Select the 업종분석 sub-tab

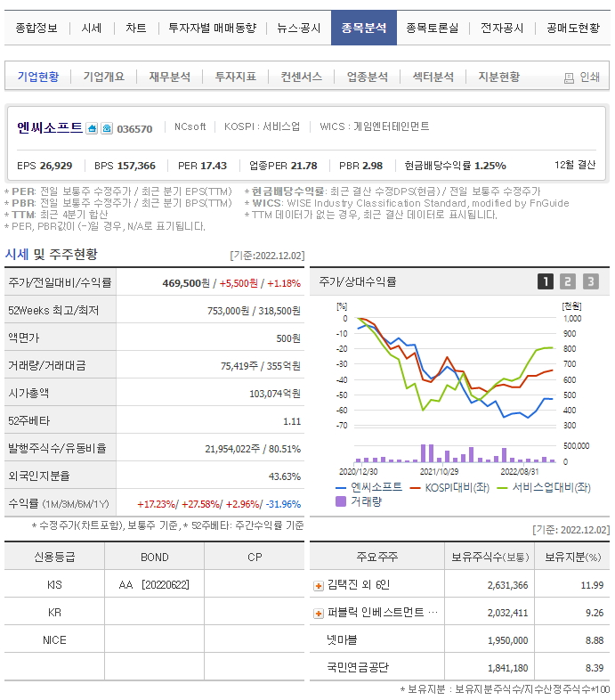click(x=368, y=77)
